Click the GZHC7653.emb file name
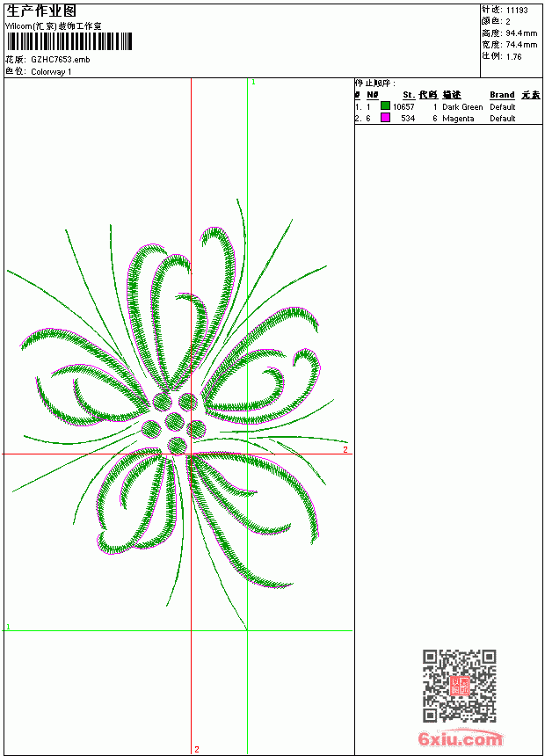Viewport: 545px width, 756px height. coord(61,60)
